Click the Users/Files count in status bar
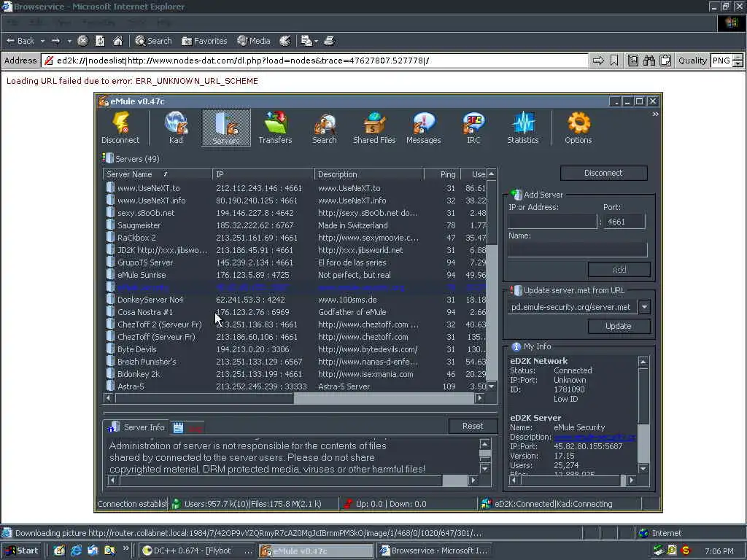This screenshot has width=747, height=560. [x=252, y=504]
